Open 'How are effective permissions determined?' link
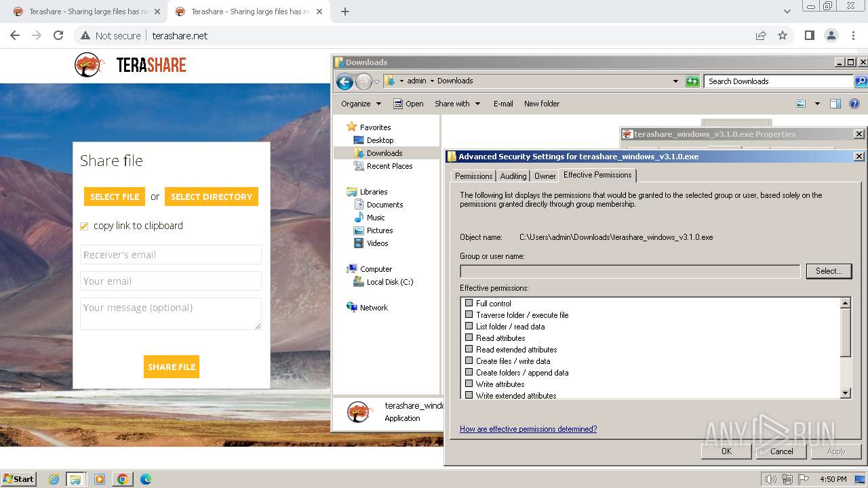Viewport: 868px width, 488px height. (x=528, y=429)
